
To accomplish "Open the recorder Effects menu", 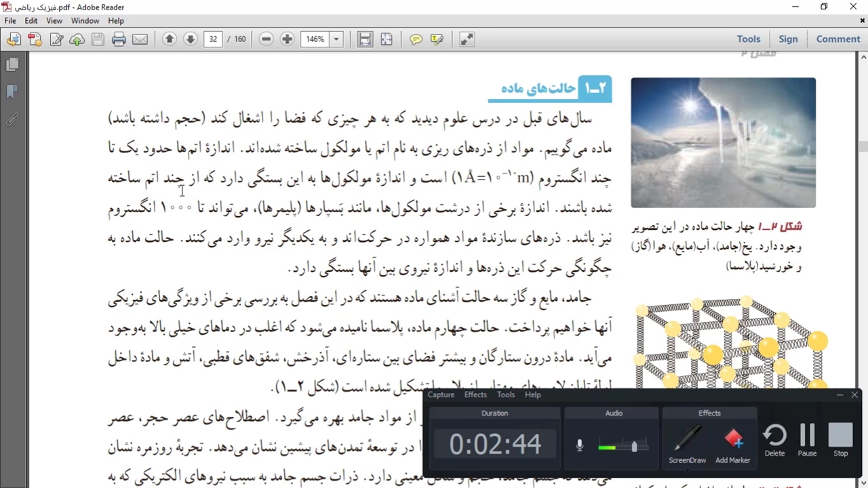I will coord(475,394).
